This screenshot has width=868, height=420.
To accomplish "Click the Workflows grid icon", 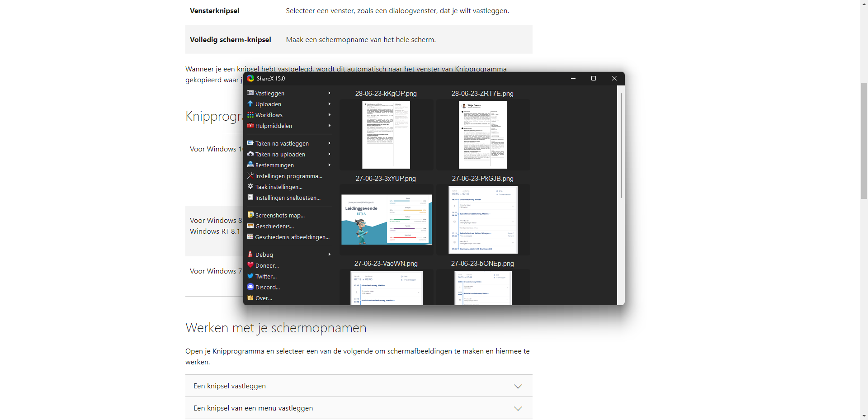I will tap(250, 115).
